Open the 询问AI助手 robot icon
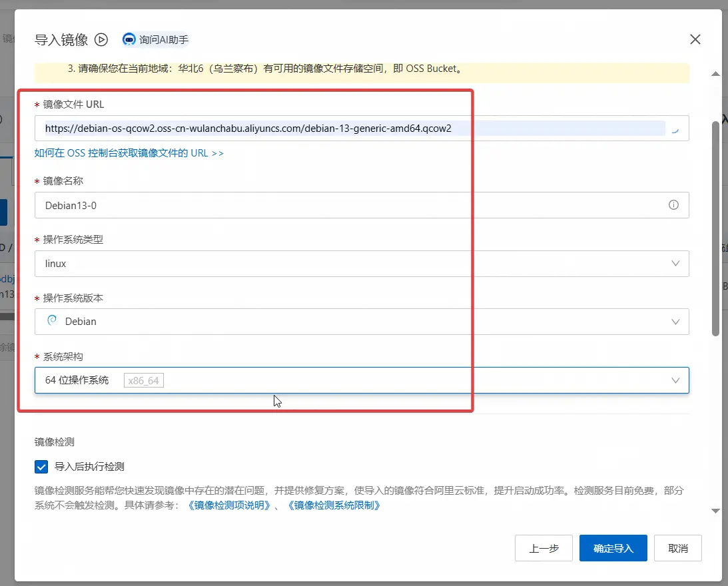 pyautogui.click(x=129, y=39)
